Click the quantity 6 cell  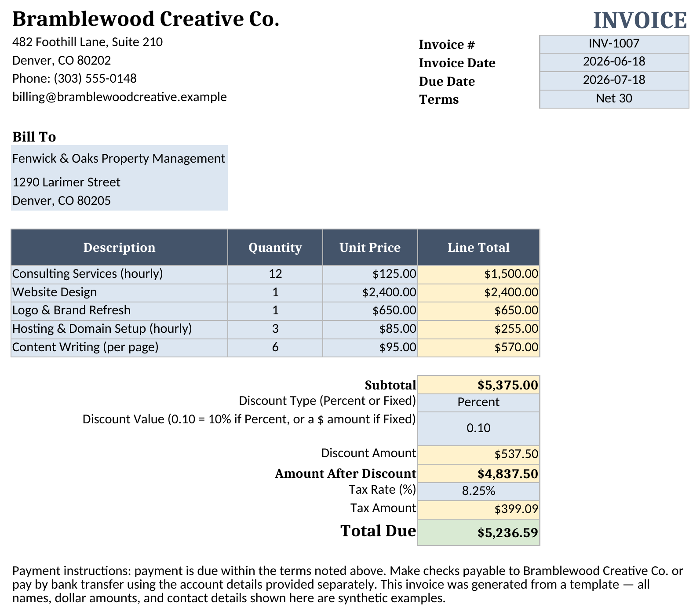[x=275, y=348]
